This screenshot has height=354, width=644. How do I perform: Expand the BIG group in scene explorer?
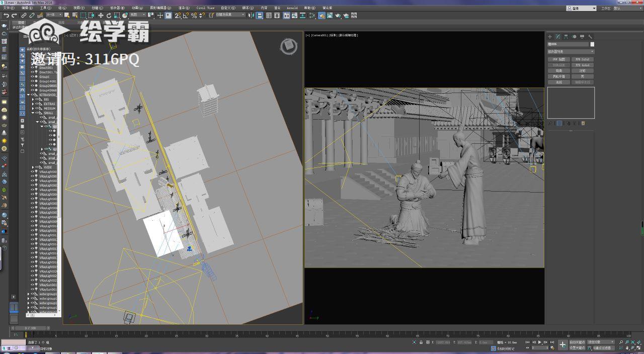pyautogui.click(x=33, y=100)
